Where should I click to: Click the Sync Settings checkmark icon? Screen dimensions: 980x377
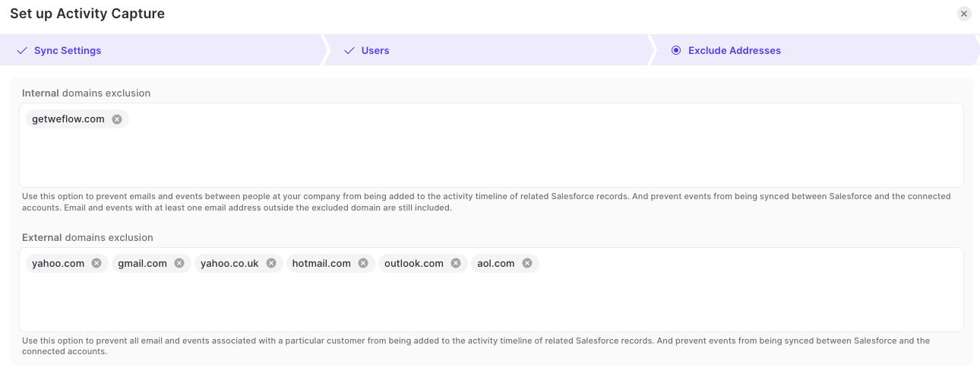22,50
